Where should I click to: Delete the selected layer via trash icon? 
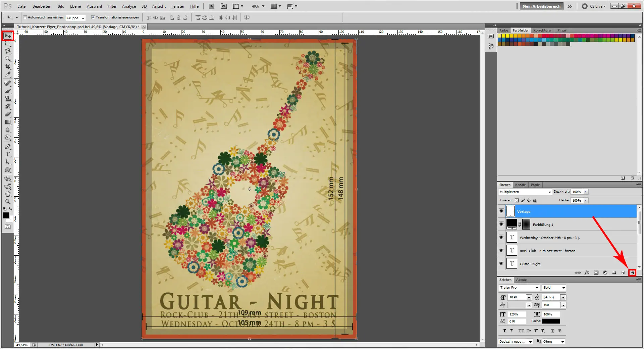[x=633, y=272]
